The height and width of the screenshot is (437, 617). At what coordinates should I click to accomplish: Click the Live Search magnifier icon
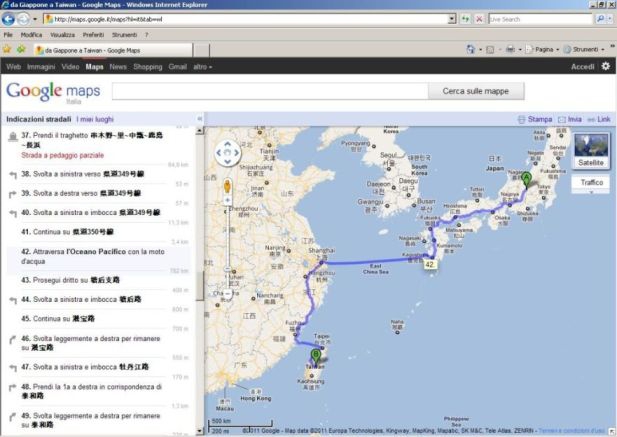[600, 19]
